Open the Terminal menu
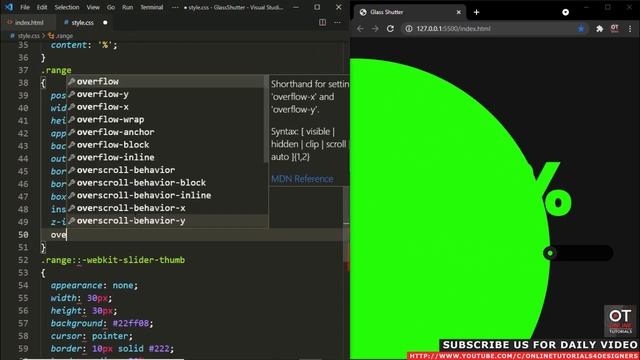 click(x=152, y=7)
